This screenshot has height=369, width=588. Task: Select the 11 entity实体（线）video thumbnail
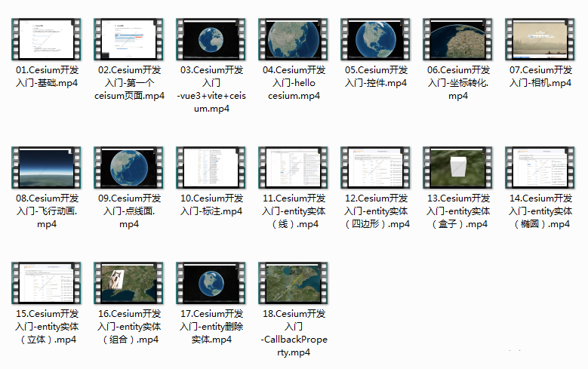coord(294,168)
